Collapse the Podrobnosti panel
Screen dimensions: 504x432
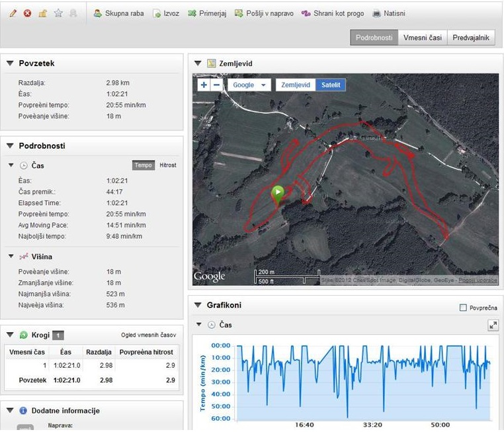(x=10, y=146)
